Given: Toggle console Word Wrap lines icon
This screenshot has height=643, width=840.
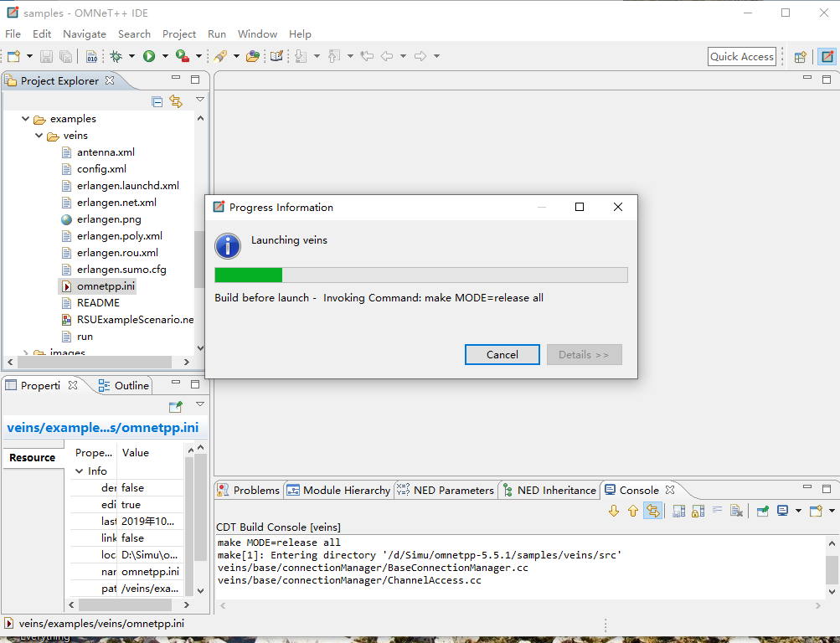Looking at the screenshot, I should (x=718, y=511).
